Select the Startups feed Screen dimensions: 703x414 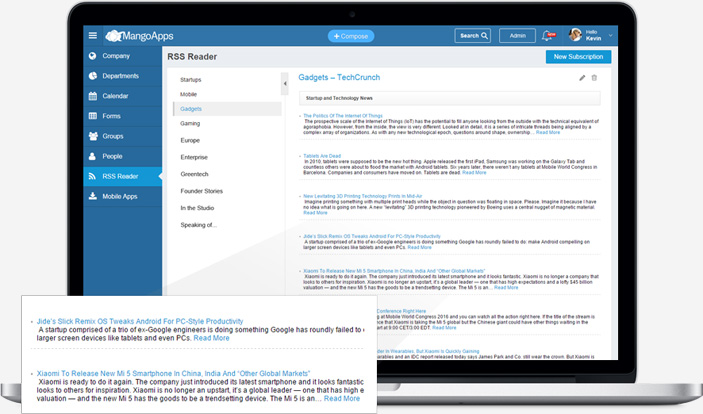[x=191, y=80]
